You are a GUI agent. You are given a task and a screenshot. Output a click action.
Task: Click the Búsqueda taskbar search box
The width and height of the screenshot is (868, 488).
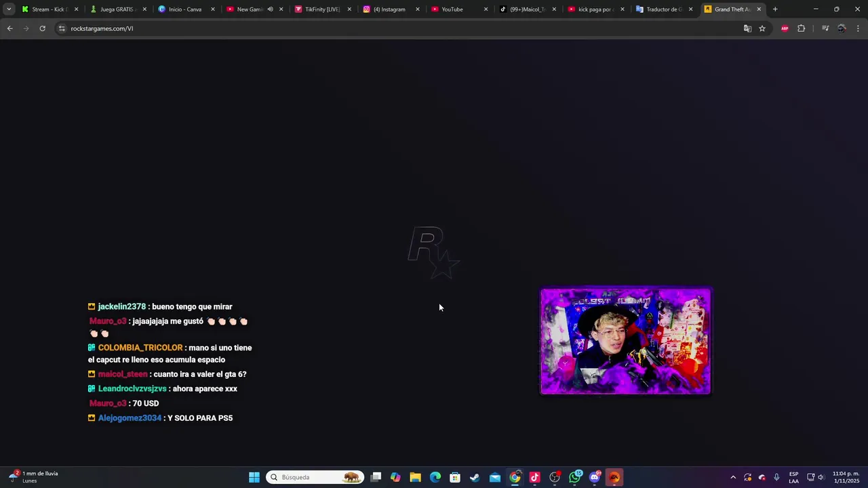coord(315,477)
